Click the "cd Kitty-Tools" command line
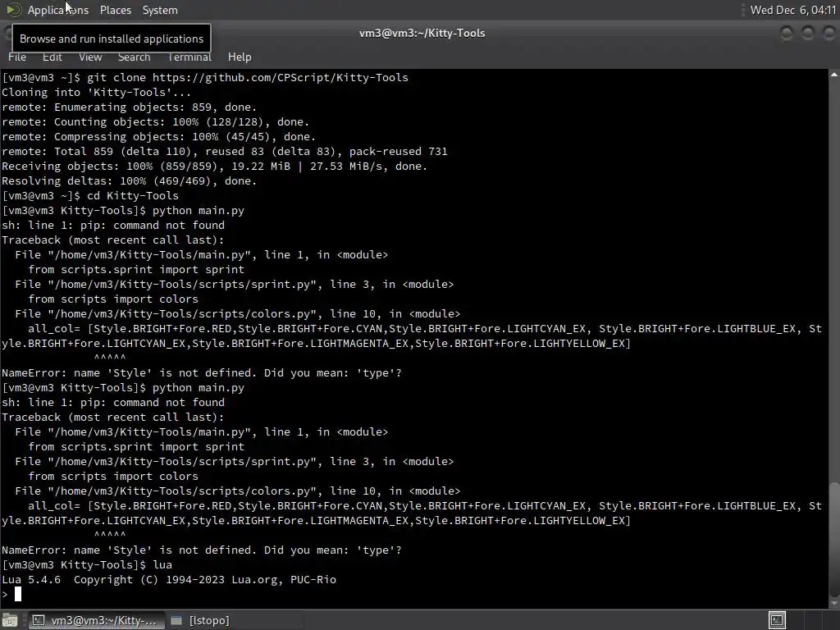Viewport: 840px width, 630px height. click(x=90, y=195)
